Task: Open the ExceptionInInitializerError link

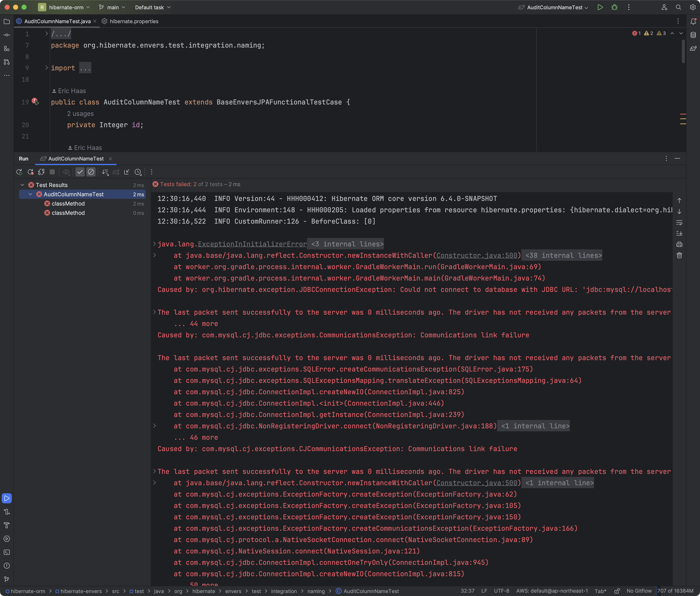Action: 252,244
